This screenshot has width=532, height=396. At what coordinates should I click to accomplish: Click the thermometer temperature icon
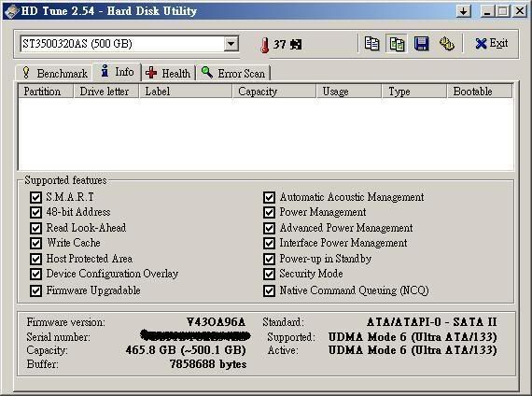[265, 45]
